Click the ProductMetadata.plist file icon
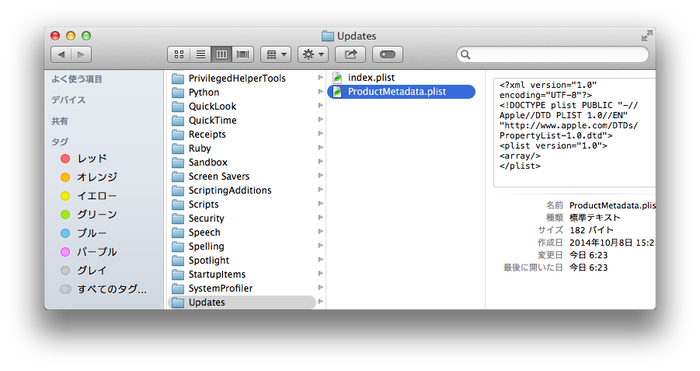 (x=338, y=92)
